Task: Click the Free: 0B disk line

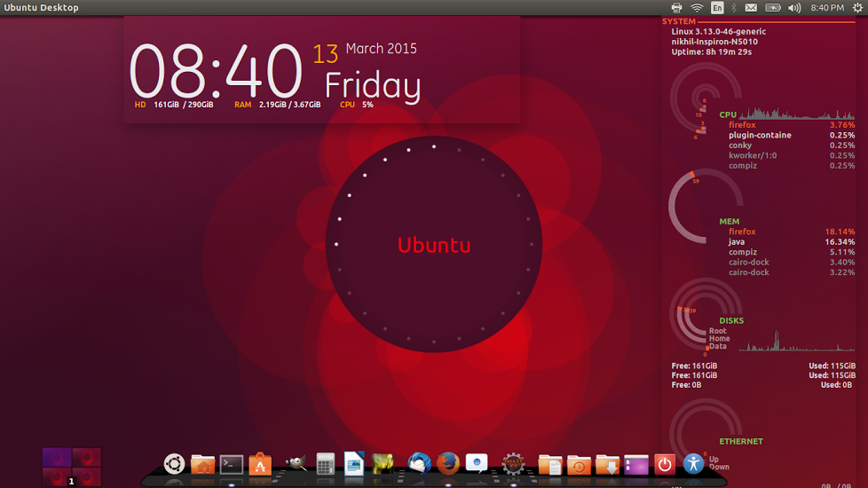Action: pos(686,385)
